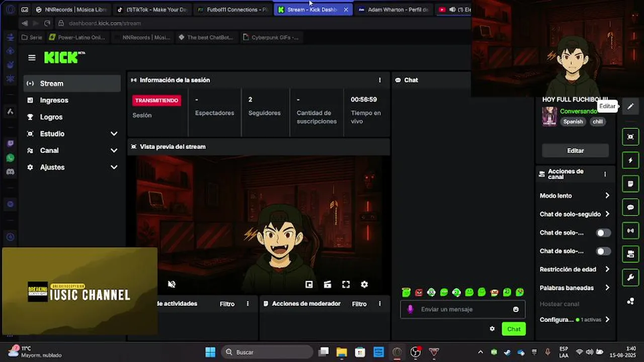Switch to NNRecords browser tab
This screenshot has height=362, width=644.
tap(71, 10)
